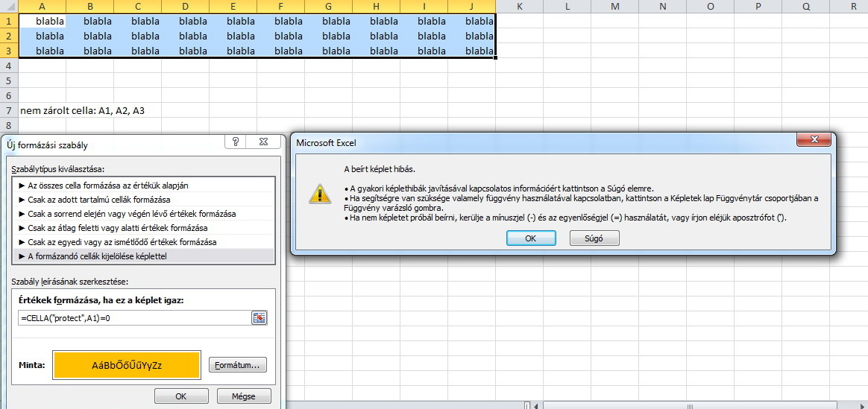Select column header Q
The height and width of the screenshot is (409, 868).
coord(806,7)
